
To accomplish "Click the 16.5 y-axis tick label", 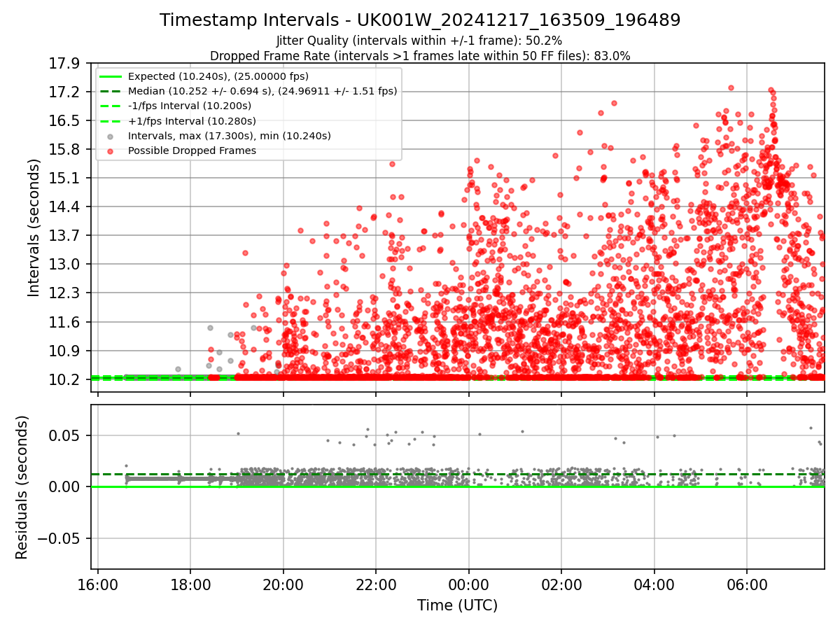I will (66, 121).
